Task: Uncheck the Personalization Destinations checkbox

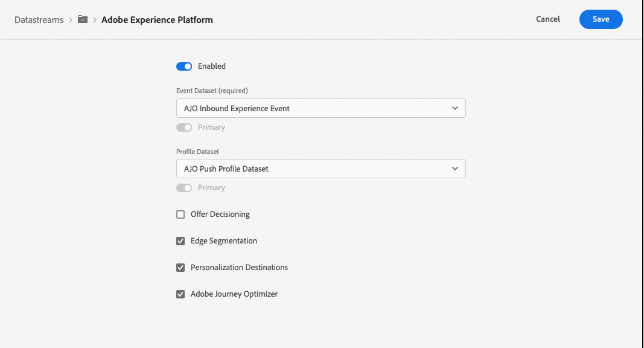Action: click(x=180, y=268)
